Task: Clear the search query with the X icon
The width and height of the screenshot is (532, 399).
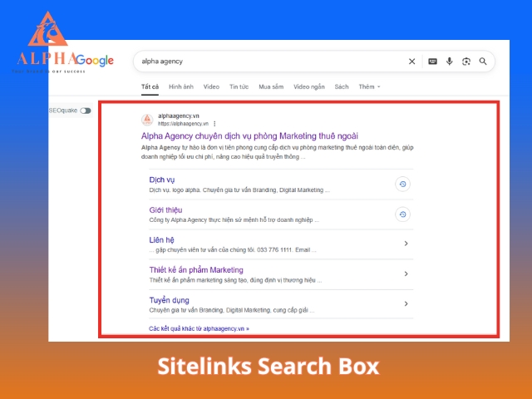Action: (x=412, y=62)
